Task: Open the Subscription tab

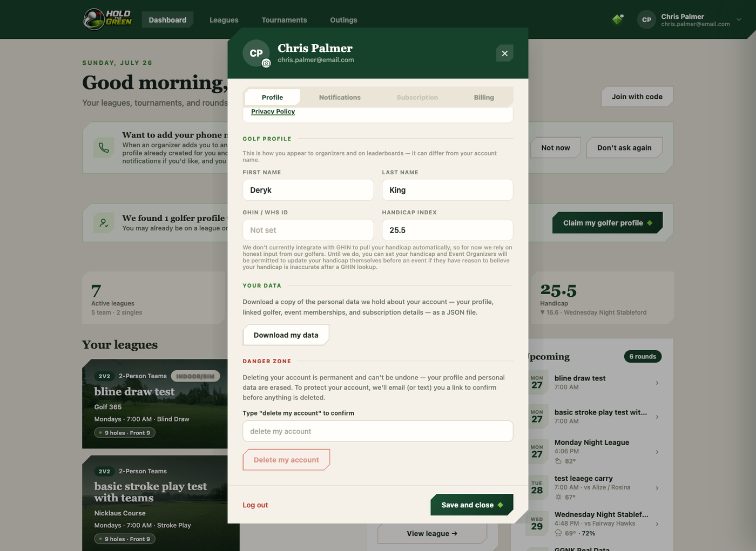Action: (417, 97)
